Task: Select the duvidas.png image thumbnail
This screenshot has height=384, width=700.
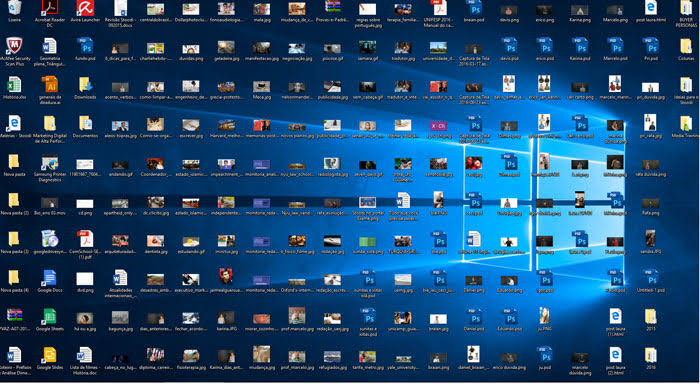Action: pos(191,50)
